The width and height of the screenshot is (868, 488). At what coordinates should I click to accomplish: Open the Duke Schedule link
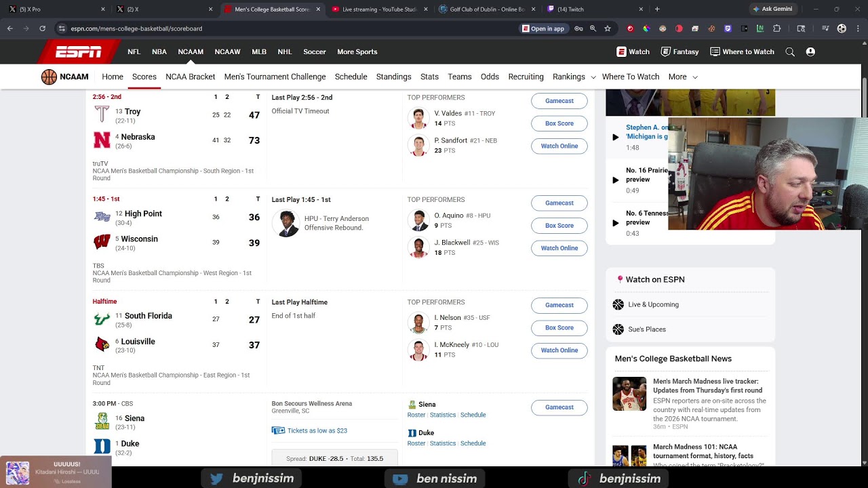473,443
